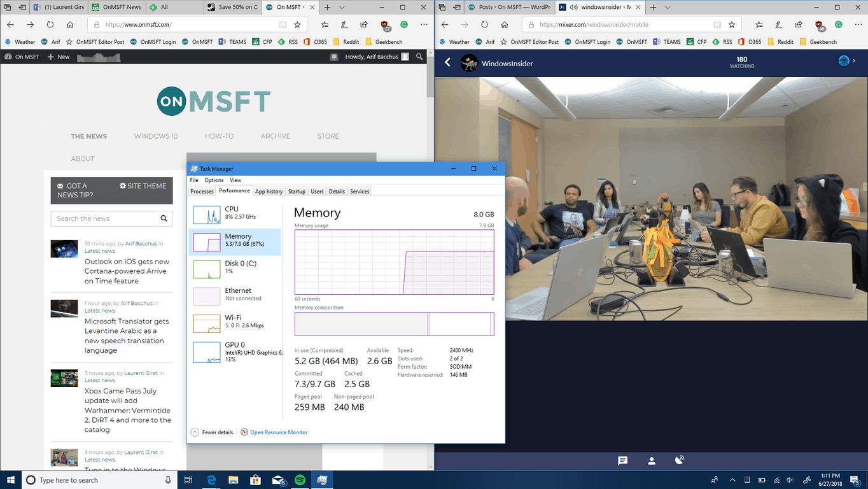Viewport: 868px width, 489px height.
Task: Select the GPU 0 item in sidebar
Action: pyautogui.click(x=235, y=351)
